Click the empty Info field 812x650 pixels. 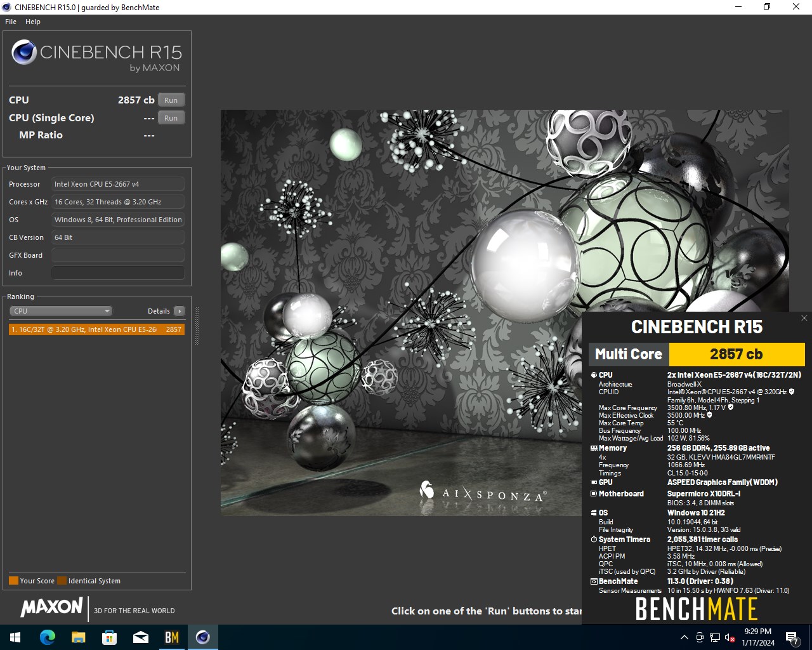(118, 273)
